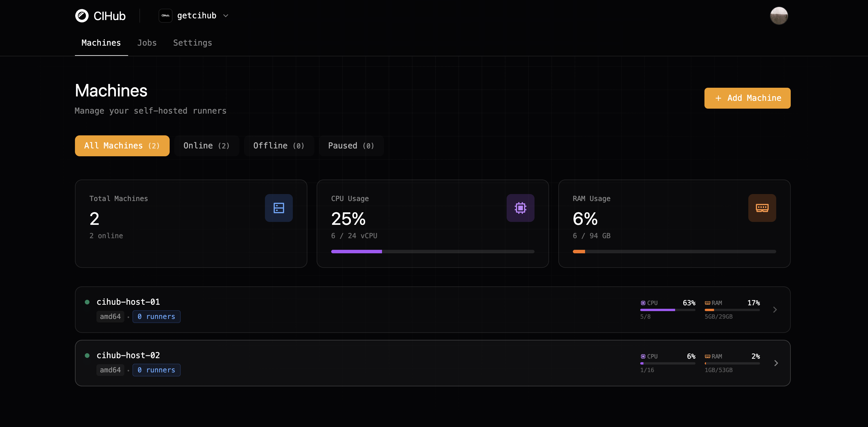The height and width of the screenshot is (427, 868).
Task: Switch to the Jobs tab
Action: point(147,43)
